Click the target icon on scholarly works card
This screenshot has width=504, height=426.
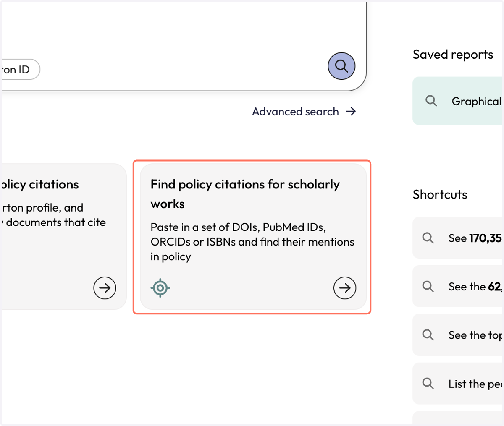[x=160, y=288]
